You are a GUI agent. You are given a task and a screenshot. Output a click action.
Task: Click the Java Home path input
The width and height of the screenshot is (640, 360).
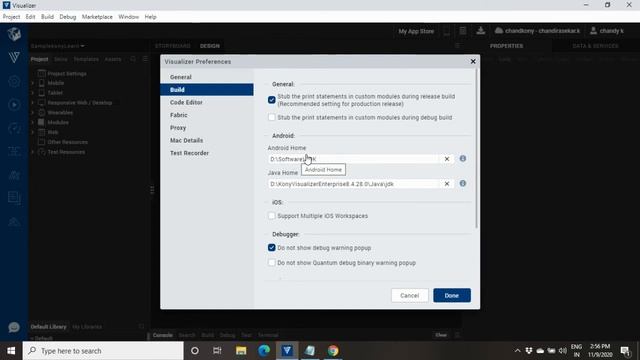(x=353, y=184)
